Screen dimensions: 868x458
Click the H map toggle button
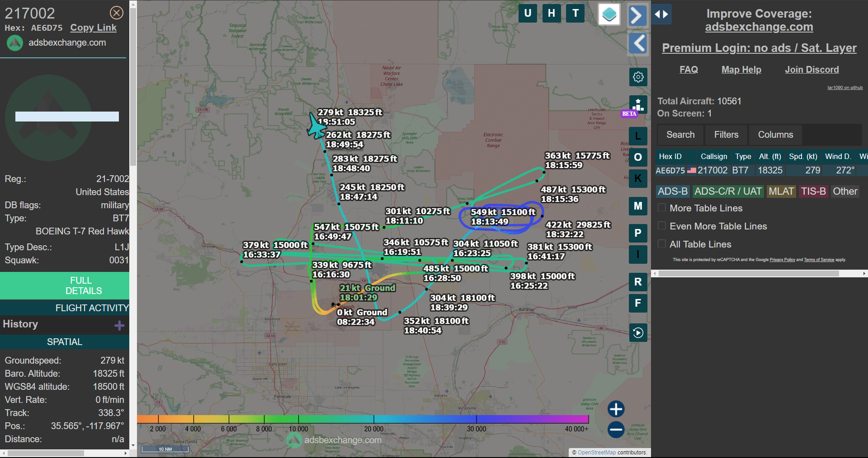coord(552,13)
